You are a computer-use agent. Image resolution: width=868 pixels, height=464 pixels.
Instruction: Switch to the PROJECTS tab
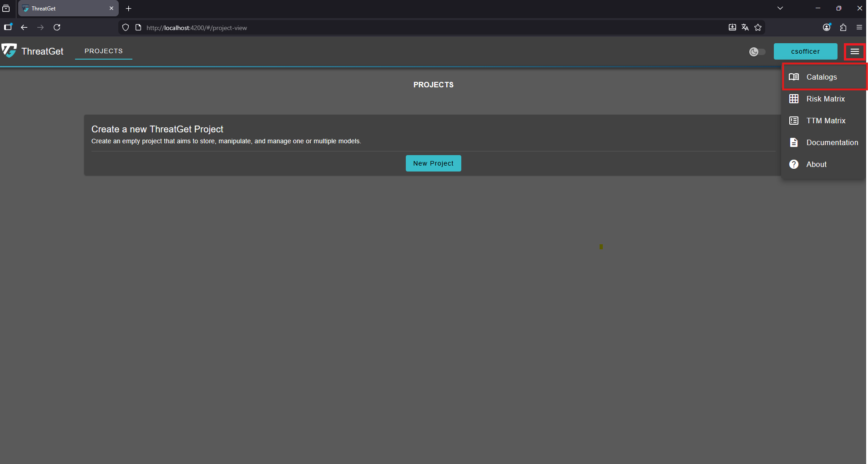coord(103,51)
